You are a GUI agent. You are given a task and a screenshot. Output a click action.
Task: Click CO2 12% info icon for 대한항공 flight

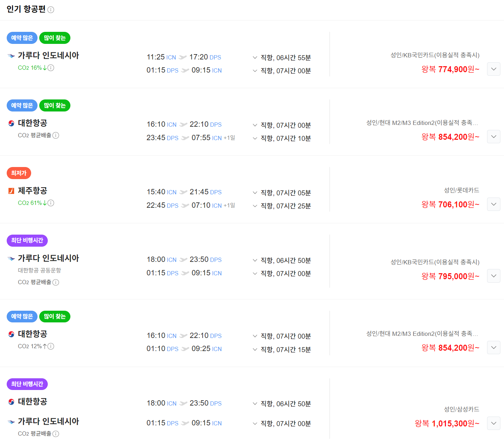[51, 346]
